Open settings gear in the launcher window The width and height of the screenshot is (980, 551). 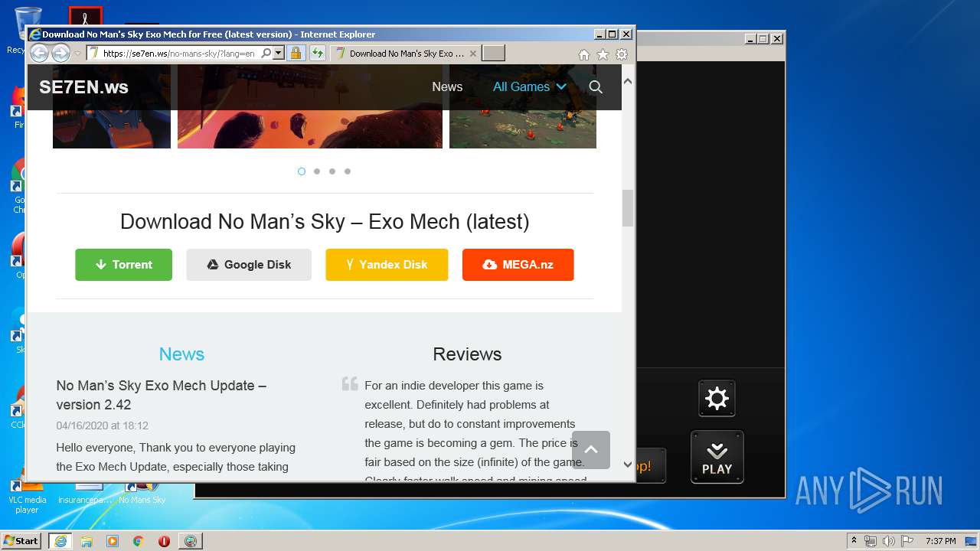717,398
